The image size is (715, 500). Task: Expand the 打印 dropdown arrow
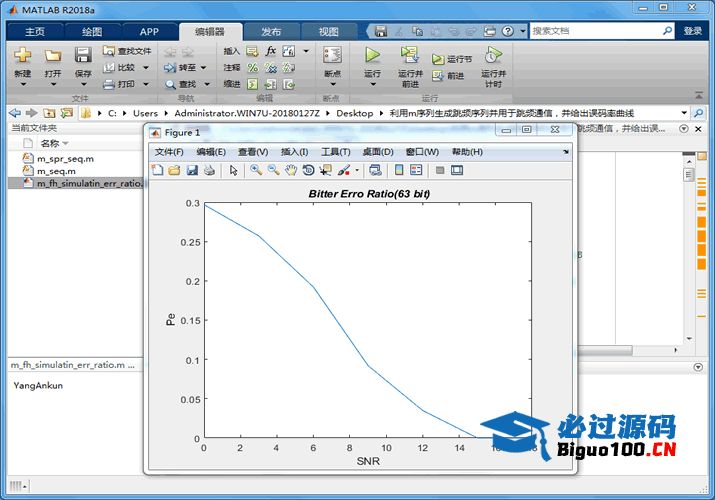click(146, 84)
